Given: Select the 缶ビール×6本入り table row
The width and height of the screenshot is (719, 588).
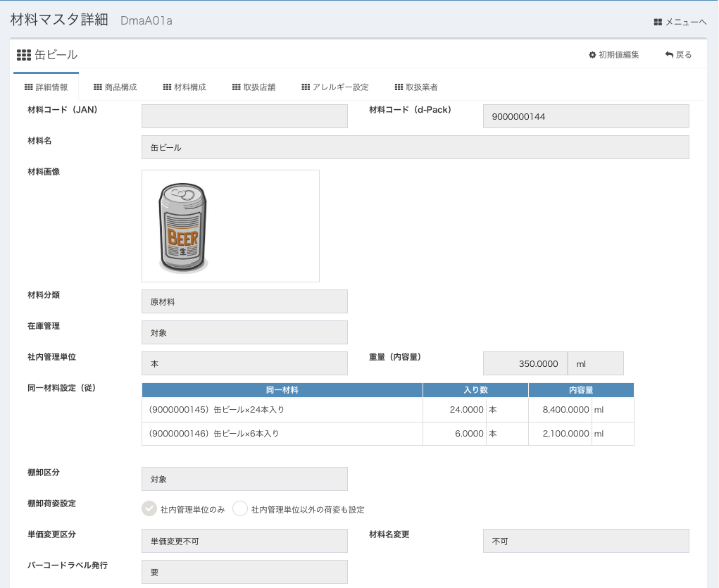Looking at the screenshot, I should pyautogui.click(x=282, y=434).
